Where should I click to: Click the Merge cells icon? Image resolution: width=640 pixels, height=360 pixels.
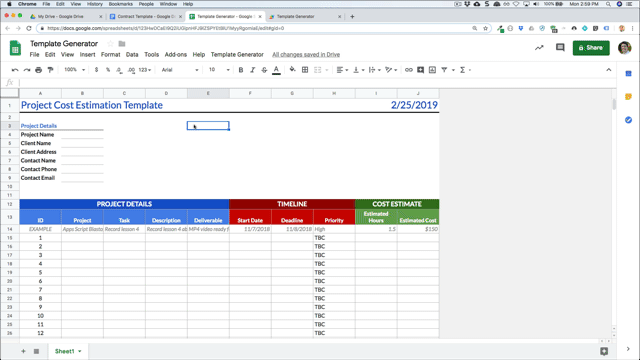point(318,70)
